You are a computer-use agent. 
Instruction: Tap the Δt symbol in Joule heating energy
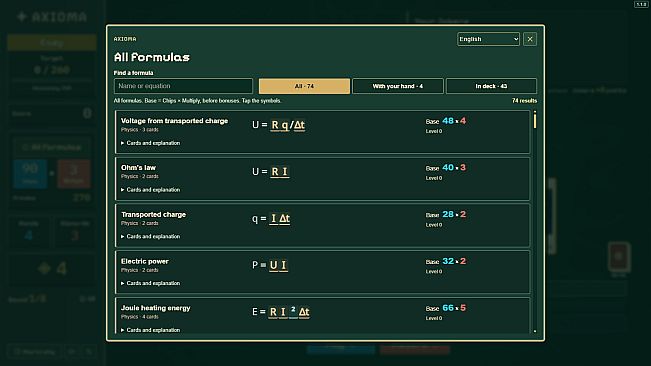[304, 312]
